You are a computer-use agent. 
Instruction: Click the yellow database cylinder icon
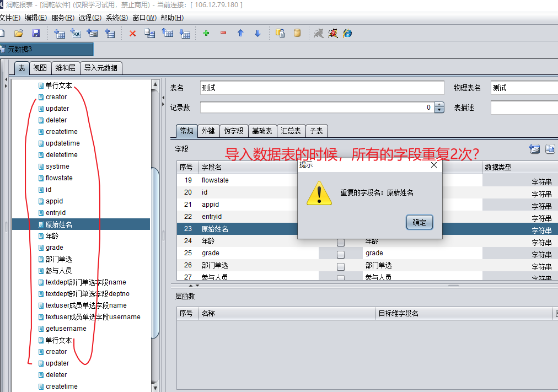click(297, 34)
